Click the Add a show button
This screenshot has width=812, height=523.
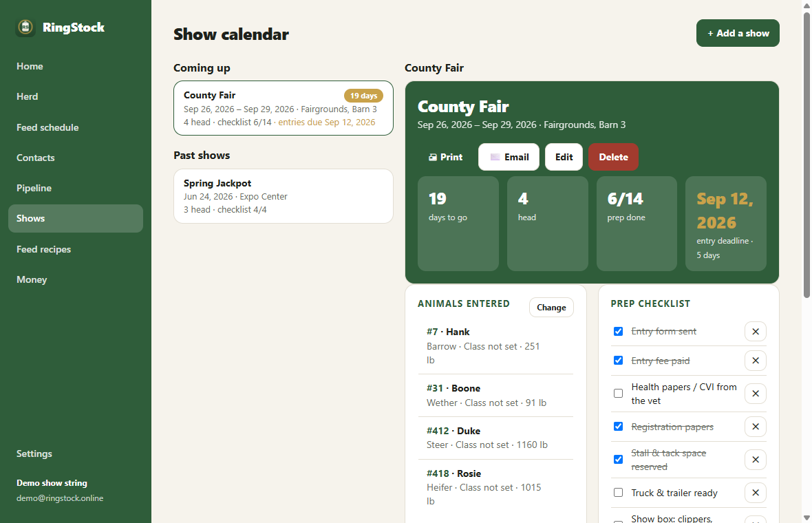tap(738, 33)
